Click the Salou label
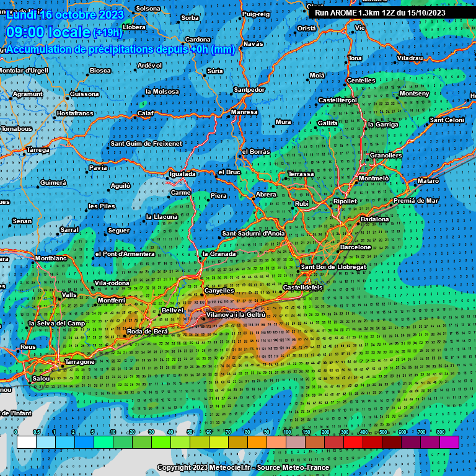The height and width of the screenshot is (476, 476). (x=41, y=379)
